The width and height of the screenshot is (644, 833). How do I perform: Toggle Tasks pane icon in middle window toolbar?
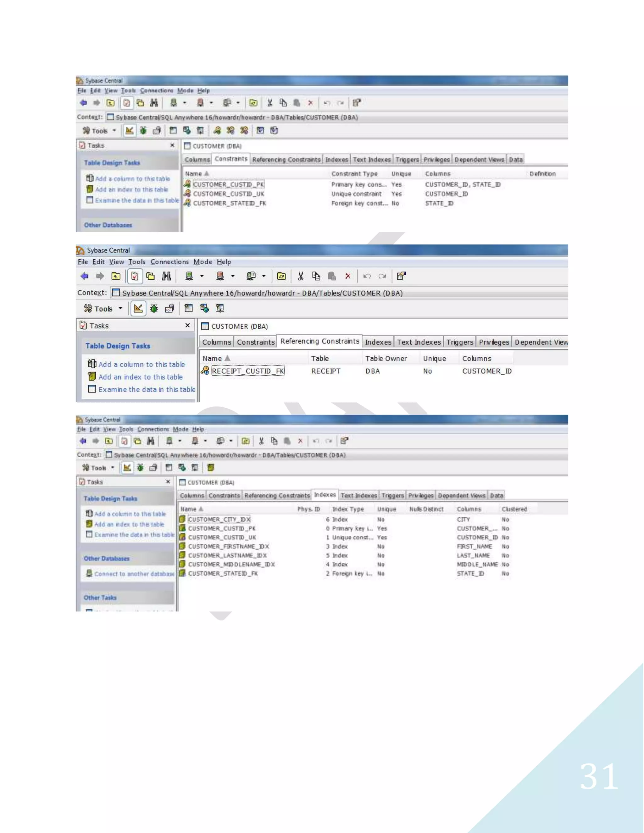135,276
